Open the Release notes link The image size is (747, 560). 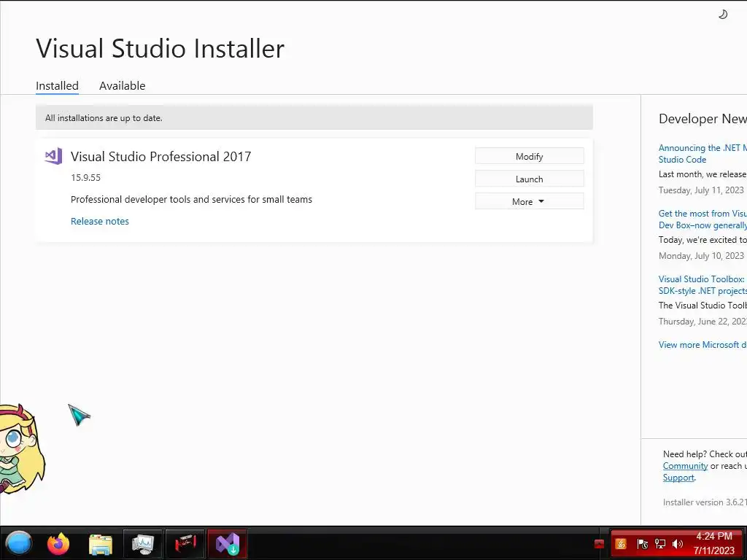(99, 221)
